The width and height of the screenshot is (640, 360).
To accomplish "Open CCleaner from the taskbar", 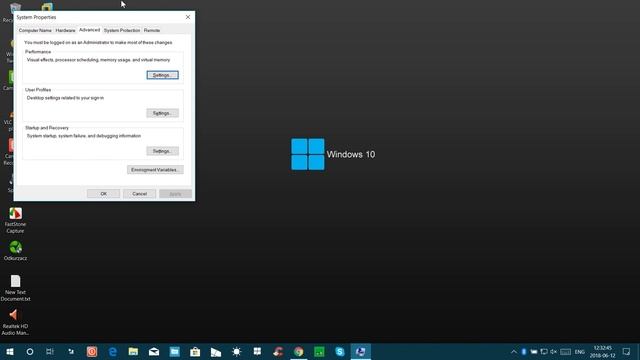I will tap(278, 351).
